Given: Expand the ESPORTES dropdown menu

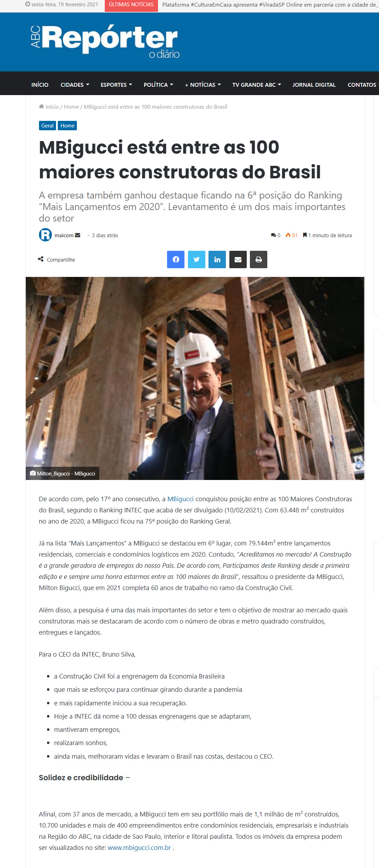Looking at the screenshot, I should (116, 85).
